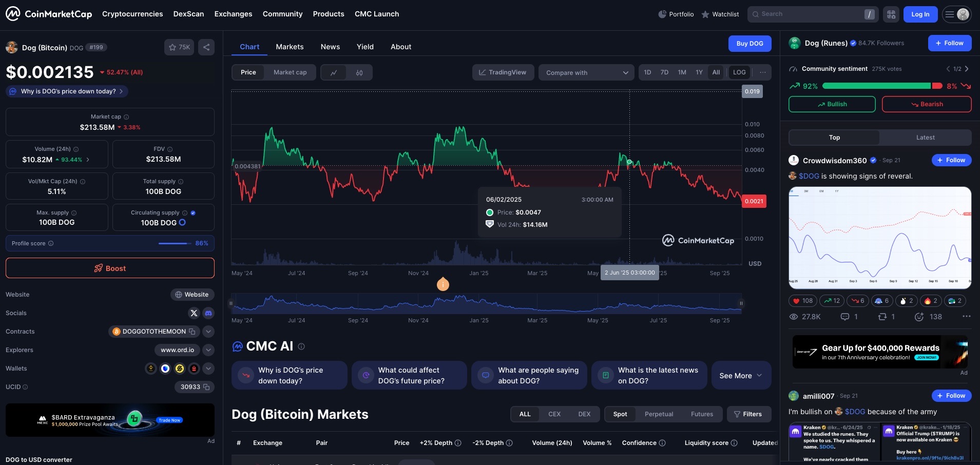Screen dimensions: 980x465
Task: Expand See More in CMC AI
Action: [740, 376]
